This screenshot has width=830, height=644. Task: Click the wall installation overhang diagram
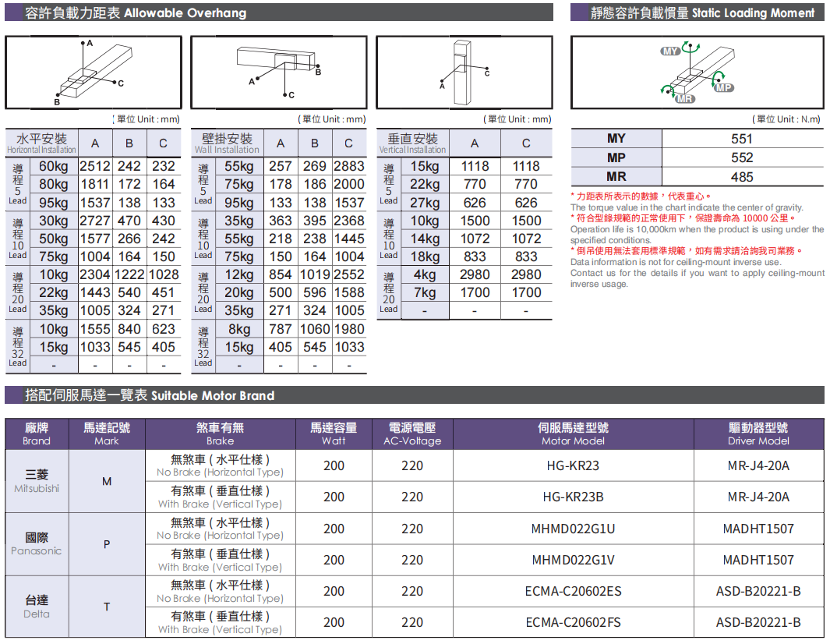pyautogui.click(x=278, y=72)
